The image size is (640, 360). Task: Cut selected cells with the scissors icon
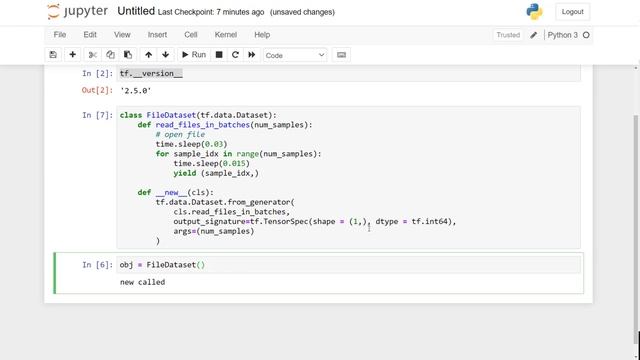pos(93,55)
